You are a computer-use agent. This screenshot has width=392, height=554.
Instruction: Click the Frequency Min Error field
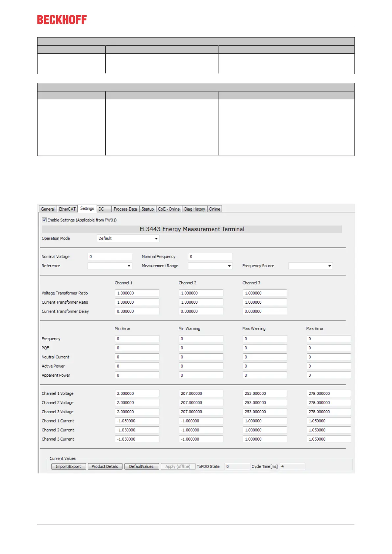[137, 339]
